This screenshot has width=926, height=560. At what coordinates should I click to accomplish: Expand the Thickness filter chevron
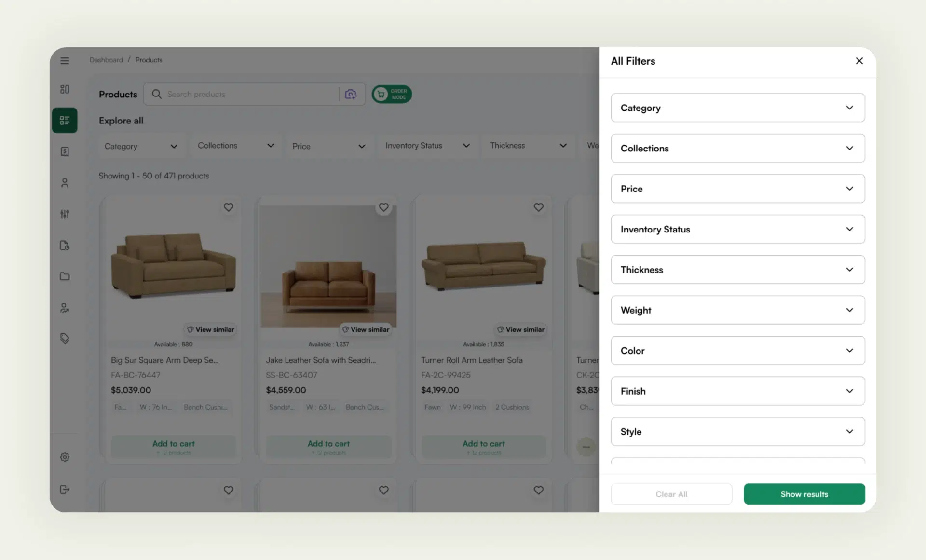(850, 270)
